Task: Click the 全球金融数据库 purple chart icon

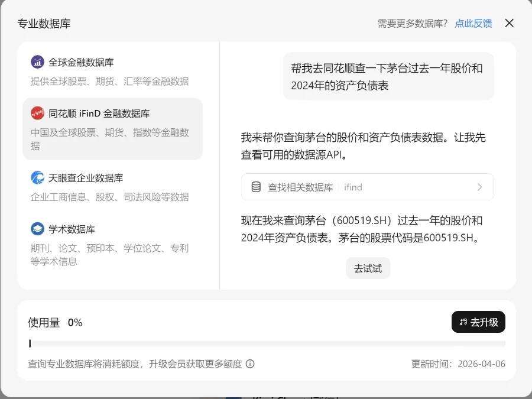Action: 37,61
